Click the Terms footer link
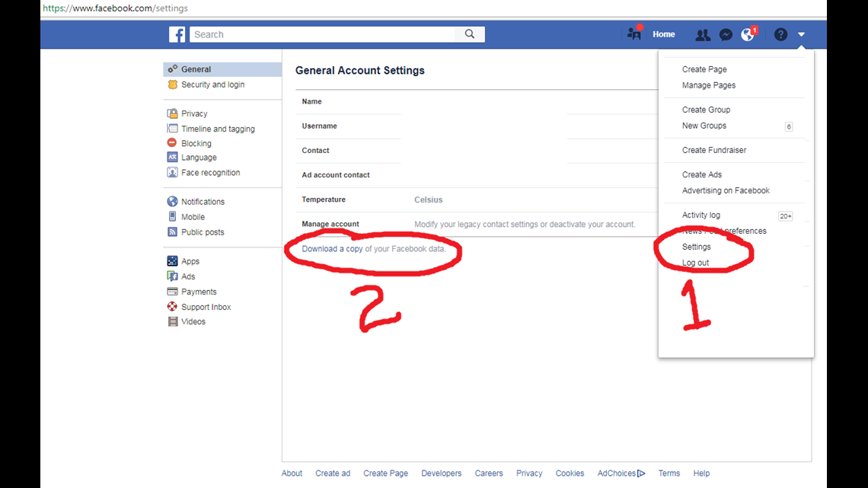The image size is (868, 488). [669, 473]
